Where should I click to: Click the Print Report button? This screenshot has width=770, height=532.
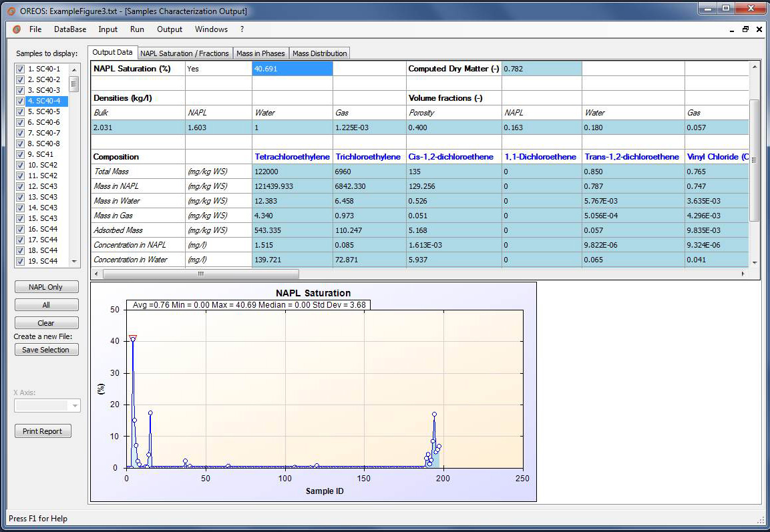click(42, 431)
